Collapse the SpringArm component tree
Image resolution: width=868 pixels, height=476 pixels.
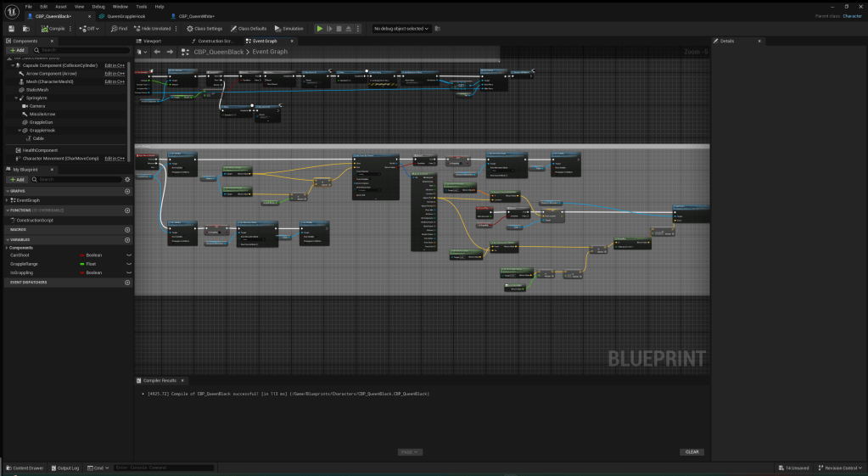coord(16,98)
